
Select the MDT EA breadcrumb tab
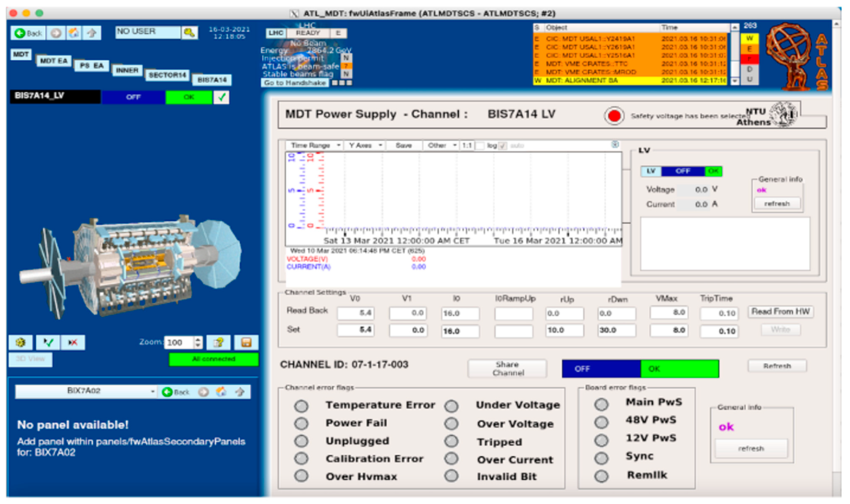(54, 61)
